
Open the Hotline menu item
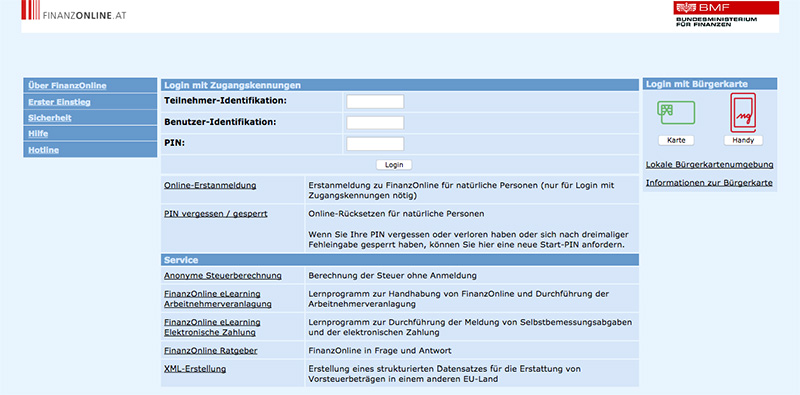43,150
